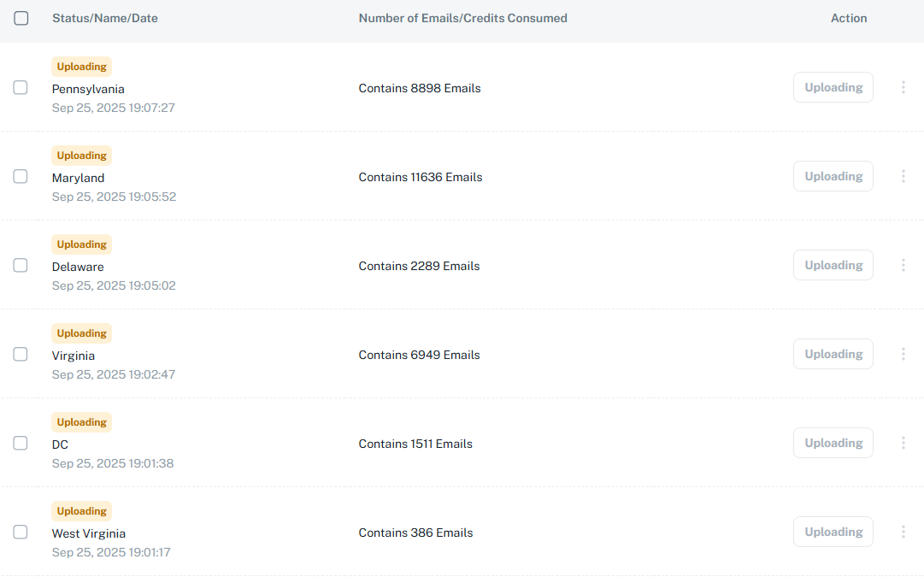Open the three-dot menu for Pennsylvania
Viewport: 924px width, 577px height.
coord(903,87)
